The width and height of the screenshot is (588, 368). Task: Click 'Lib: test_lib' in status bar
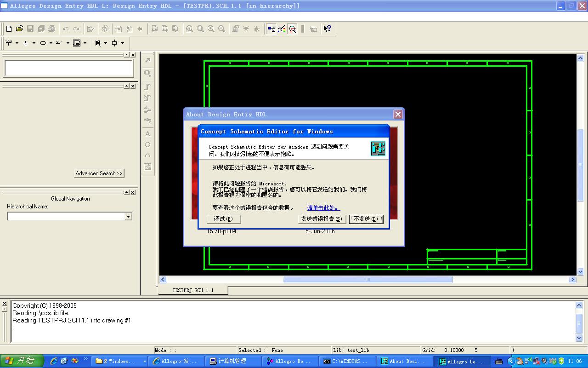(351, 350)
